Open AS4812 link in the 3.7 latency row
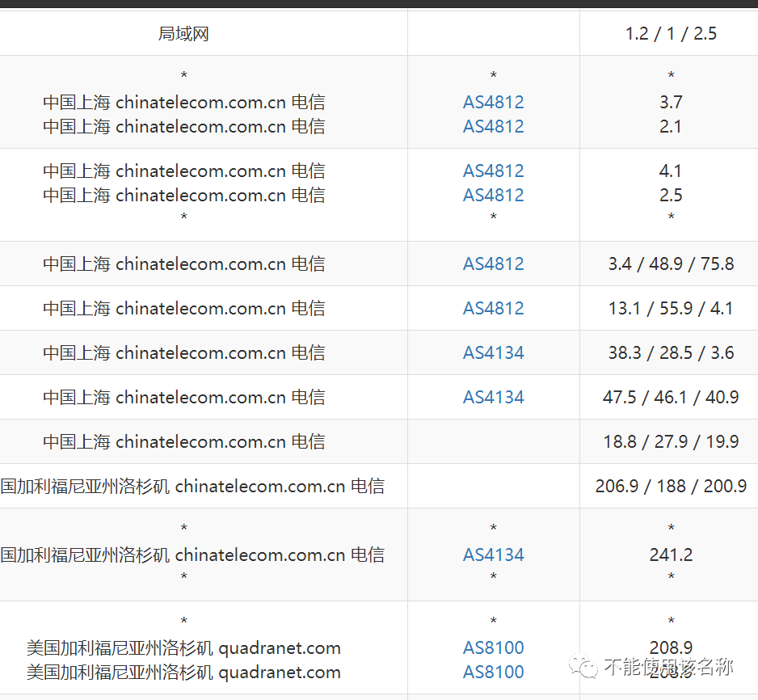Screen dimensions: 758x700 coord(493,102)
